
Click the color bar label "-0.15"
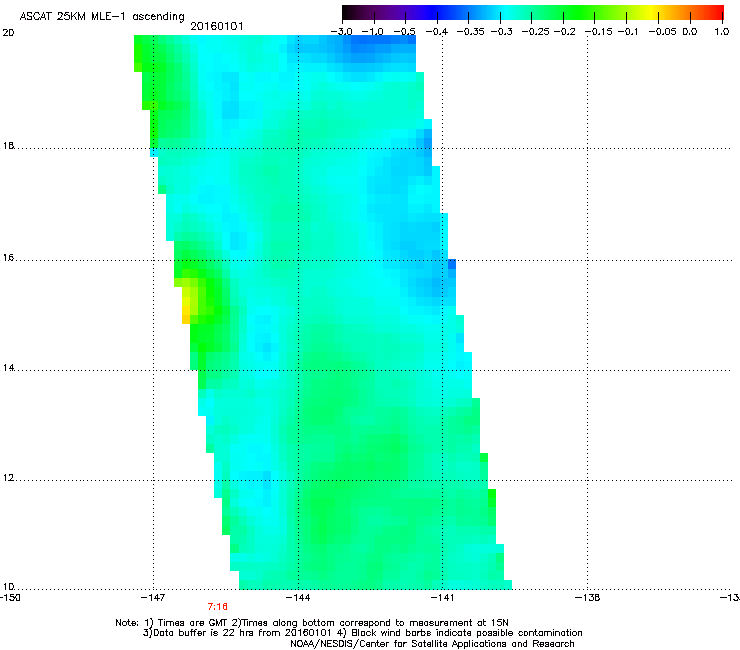[599, 32]
